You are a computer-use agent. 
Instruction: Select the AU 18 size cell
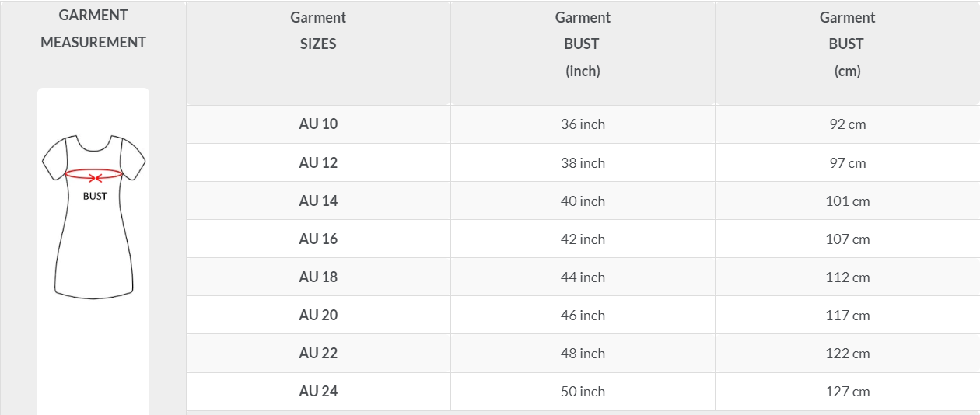tap(318, 277)
